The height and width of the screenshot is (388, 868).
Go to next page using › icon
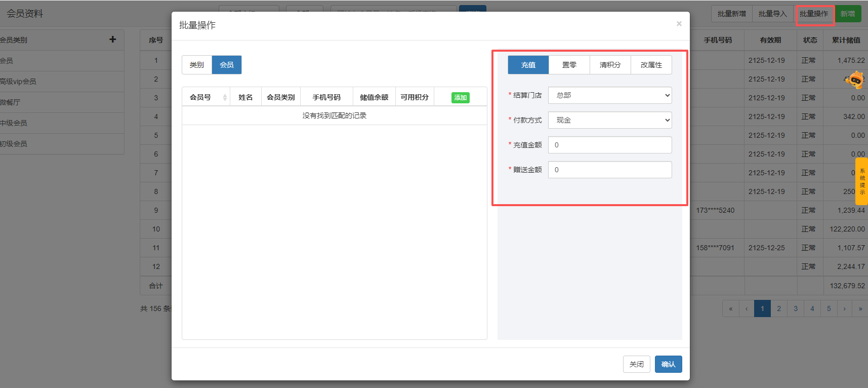pyautogui.click(x=844, y=308)
